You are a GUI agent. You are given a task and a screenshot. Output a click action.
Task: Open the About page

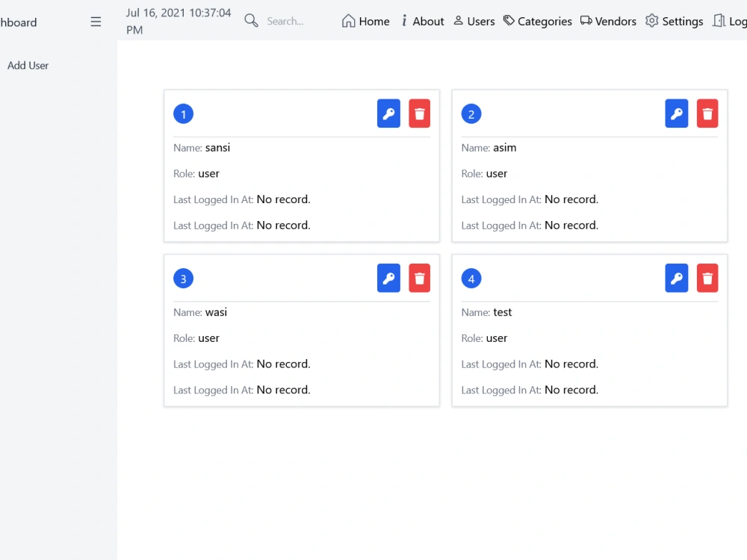coord(423,22)
